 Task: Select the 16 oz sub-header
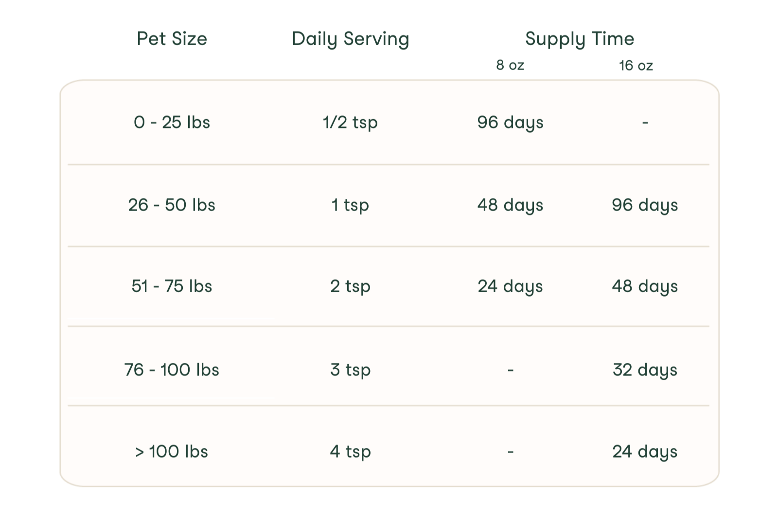pyautogui.click(x=636, y=66)
